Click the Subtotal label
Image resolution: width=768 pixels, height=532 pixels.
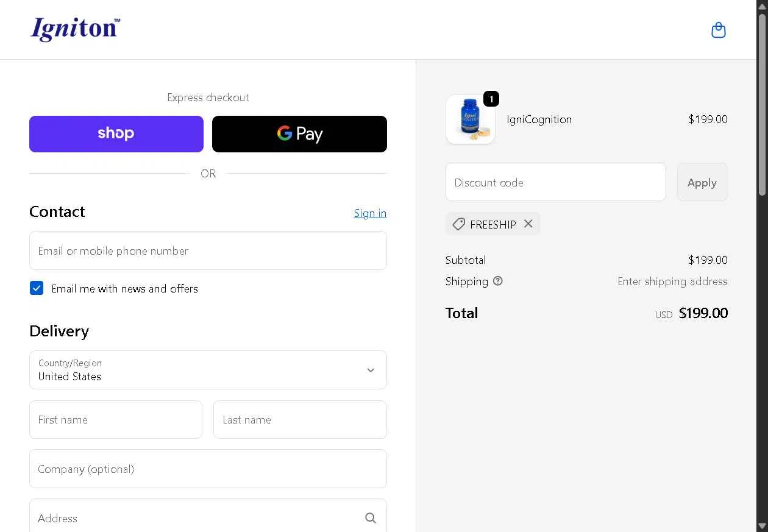tap(466, 260)
